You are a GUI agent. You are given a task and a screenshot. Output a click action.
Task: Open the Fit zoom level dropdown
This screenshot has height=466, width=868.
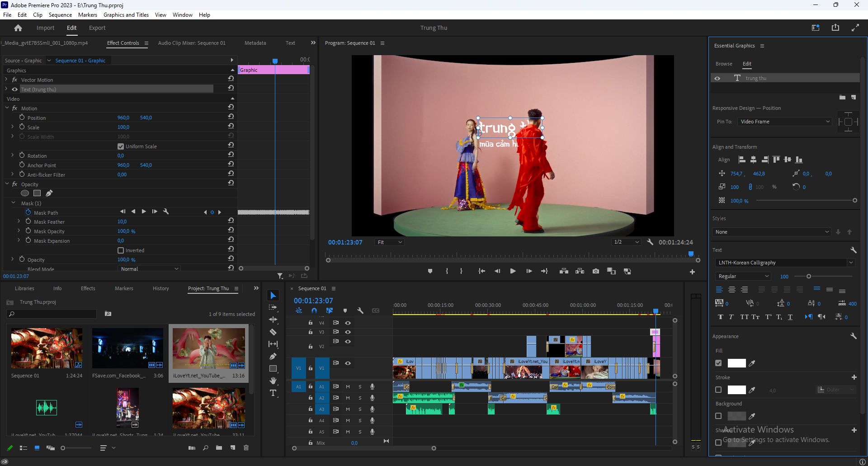pos(389,242)
